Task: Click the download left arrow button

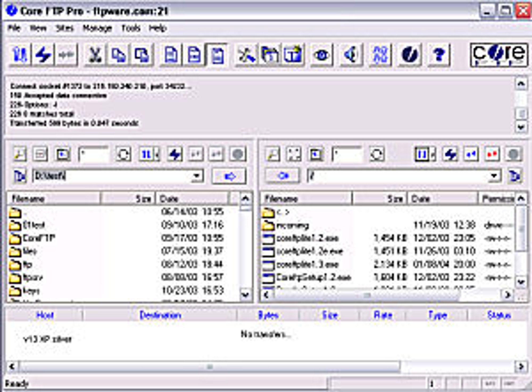Action: [283, 176]
